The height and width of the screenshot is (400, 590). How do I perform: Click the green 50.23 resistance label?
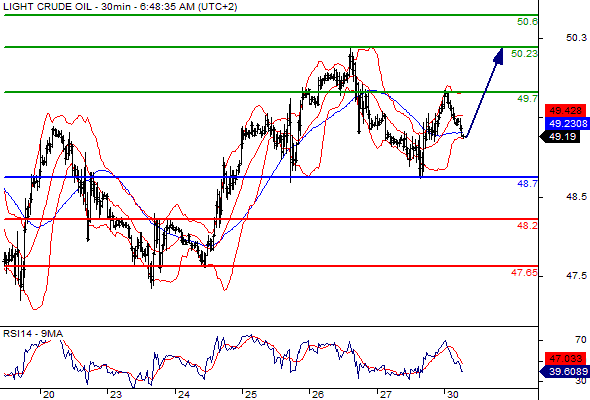point(524,54)
